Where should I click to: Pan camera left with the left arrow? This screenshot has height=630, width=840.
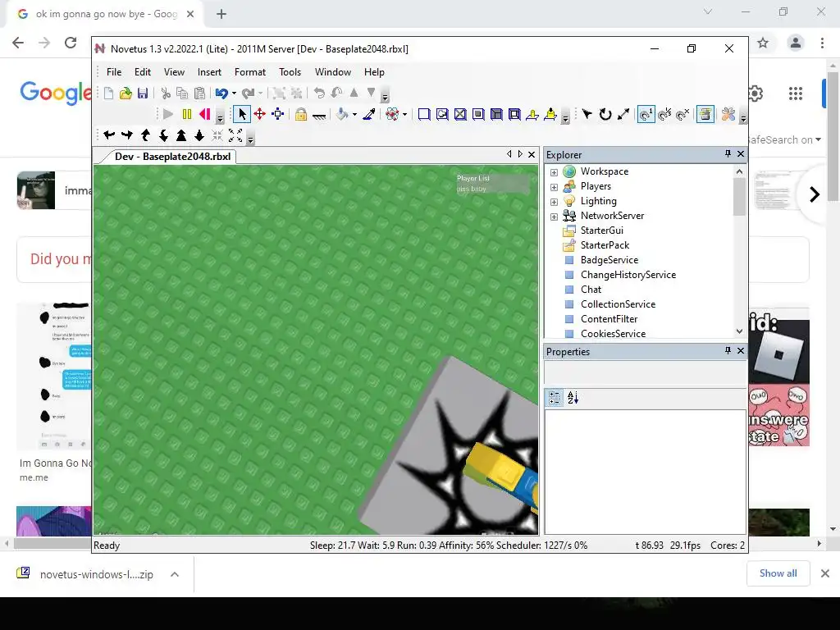tap(109, 135)
